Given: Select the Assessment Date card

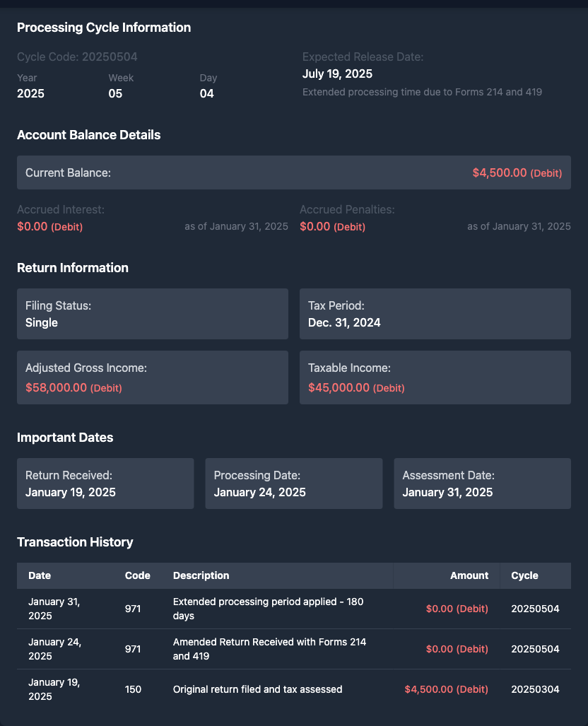Looking at the screenshot, I should point(482,484).
